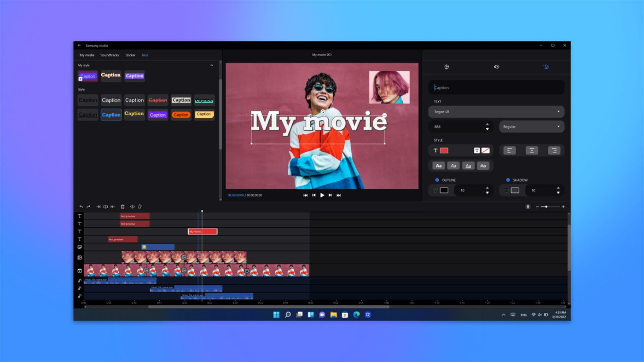Open the Segoe UI font dropdown
The height and width of the screenshot is (362, 644).
click(x=496, y=112)
